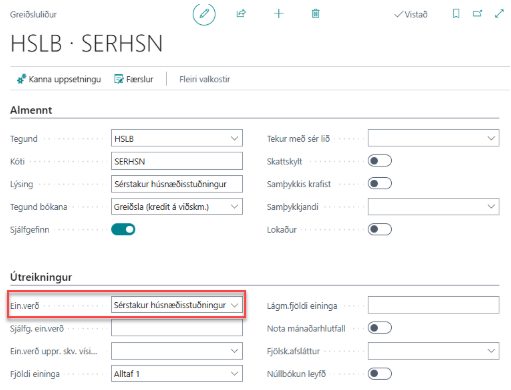
Task: Open page in new window icon
Action: (x=477, y=14)
